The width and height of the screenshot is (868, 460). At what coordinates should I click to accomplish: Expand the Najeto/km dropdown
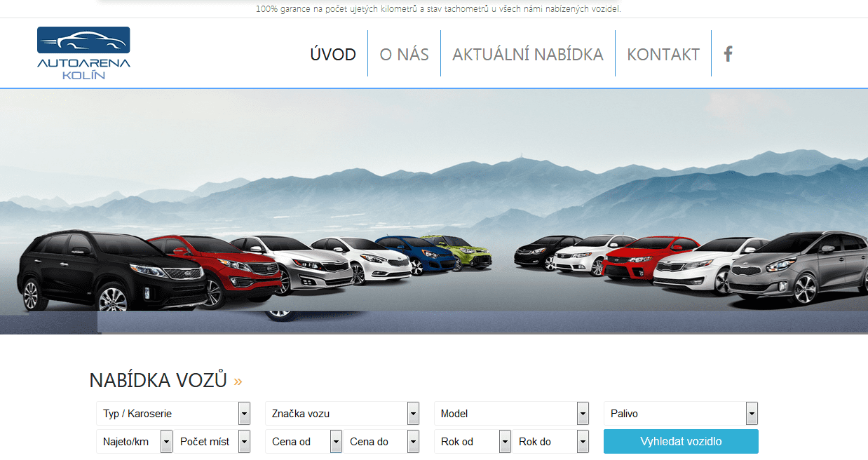(134, 442)
